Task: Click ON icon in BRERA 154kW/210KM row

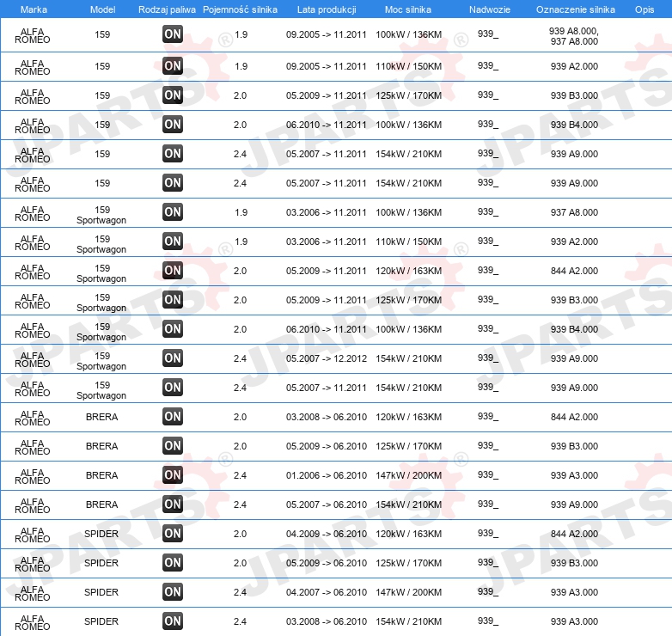Action: click(173, 505)
